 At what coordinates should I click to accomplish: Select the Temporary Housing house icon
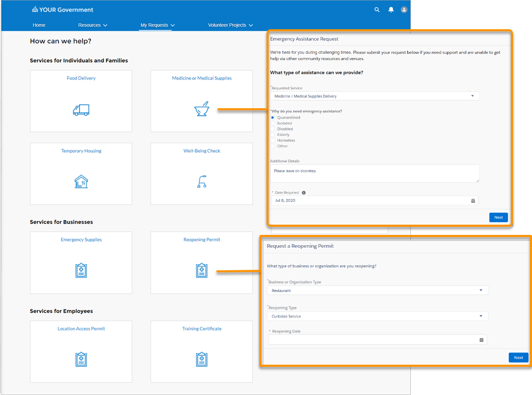[x=81, y=182]
